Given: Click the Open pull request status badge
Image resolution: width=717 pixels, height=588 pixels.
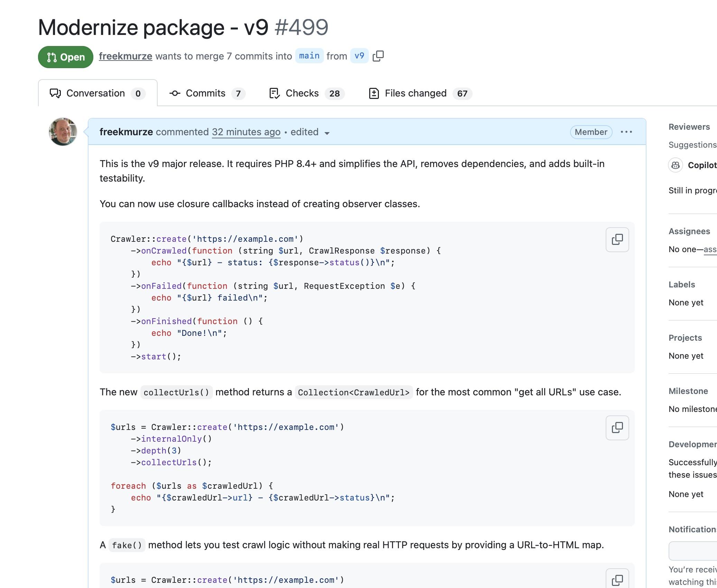Looking at the screenshot, I should (x=66, y=57).
